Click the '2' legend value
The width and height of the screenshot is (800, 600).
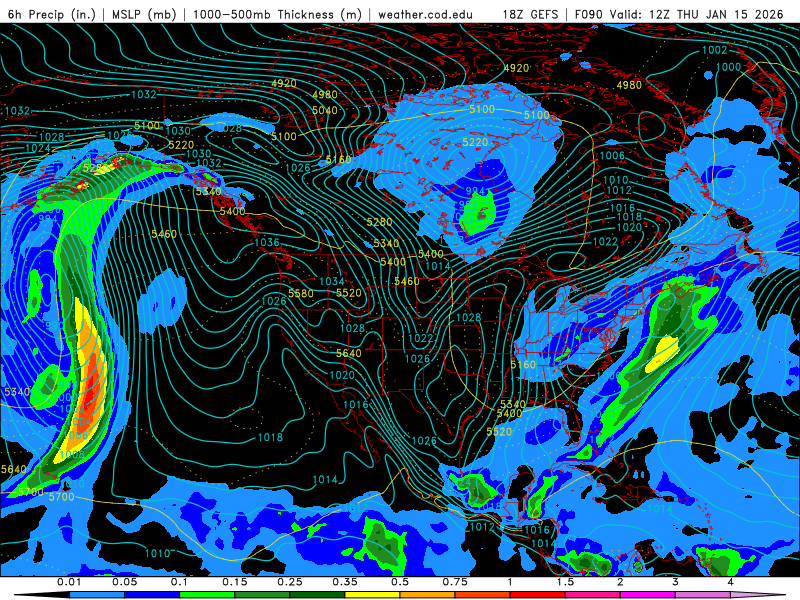click(x=620, y=582)
